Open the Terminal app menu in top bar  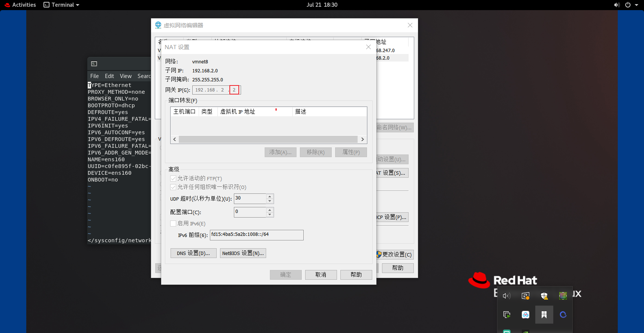pyautogui.click(x=61, y=5)
